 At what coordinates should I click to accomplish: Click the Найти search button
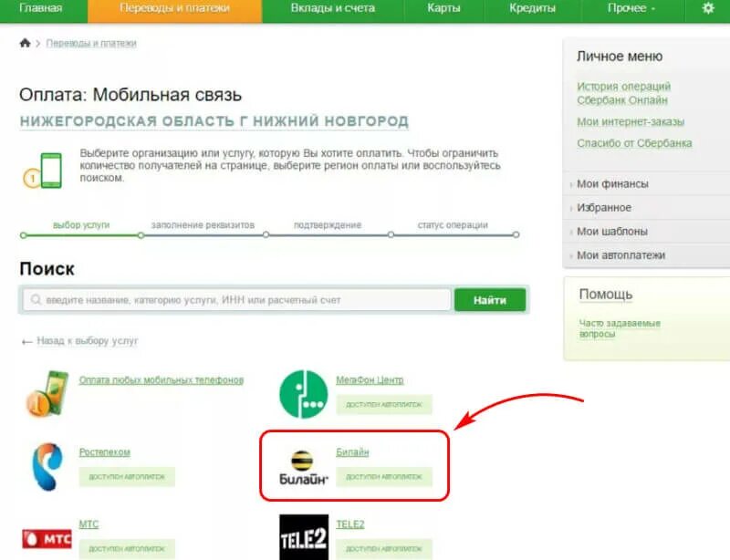490,300
